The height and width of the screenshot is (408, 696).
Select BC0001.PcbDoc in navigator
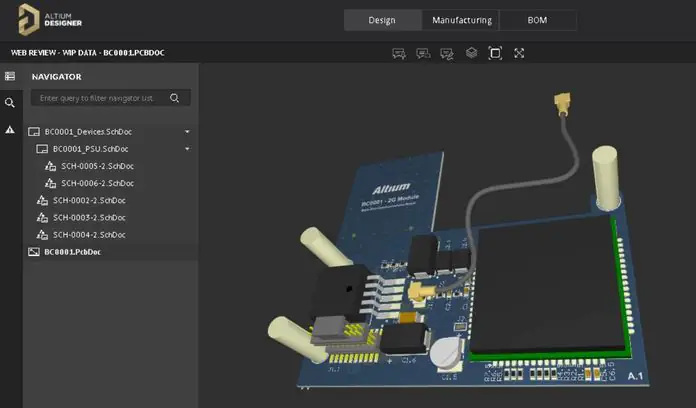[x=72, y=252]
